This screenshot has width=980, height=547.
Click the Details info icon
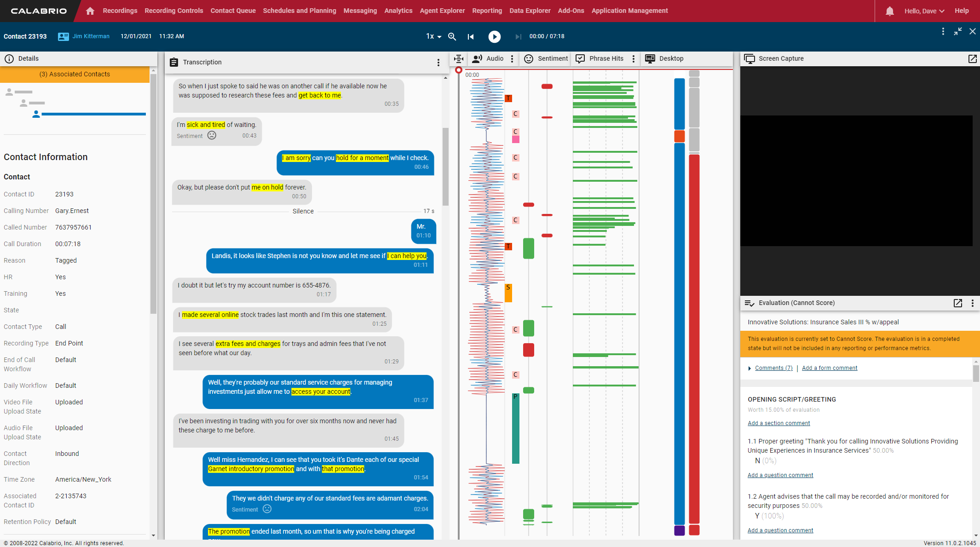pos(9,58)
